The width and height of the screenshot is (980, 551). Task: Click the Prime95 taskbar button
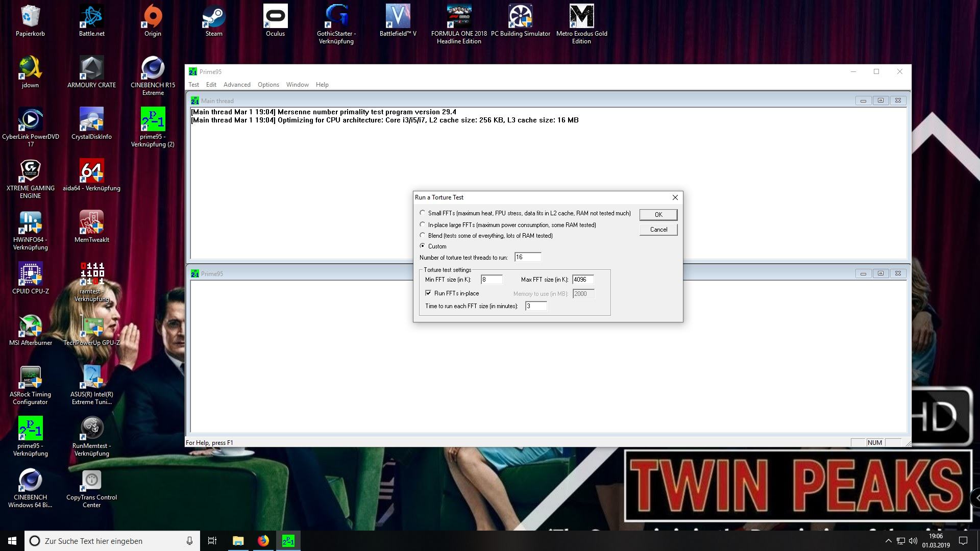[x=288, y=541]
